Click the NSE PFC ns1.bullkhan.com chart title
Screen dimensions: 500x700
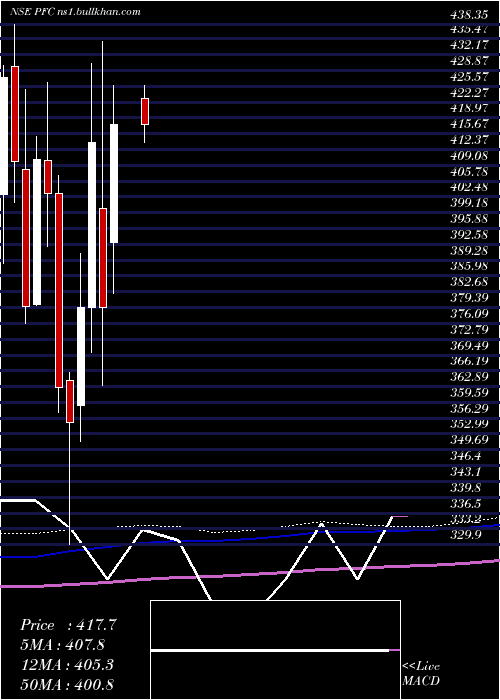coord(75,11)
